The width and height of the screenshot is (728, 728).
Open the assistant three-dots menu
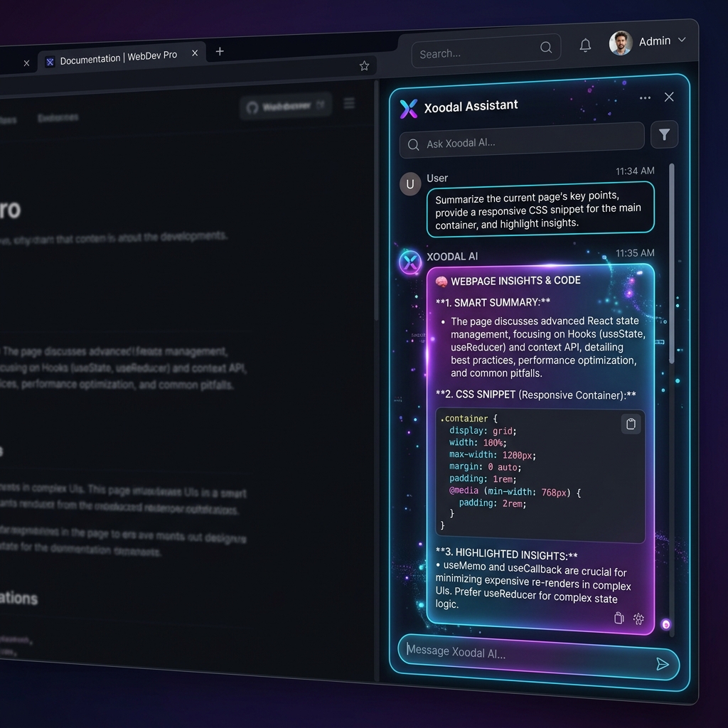tap(645, 98)
